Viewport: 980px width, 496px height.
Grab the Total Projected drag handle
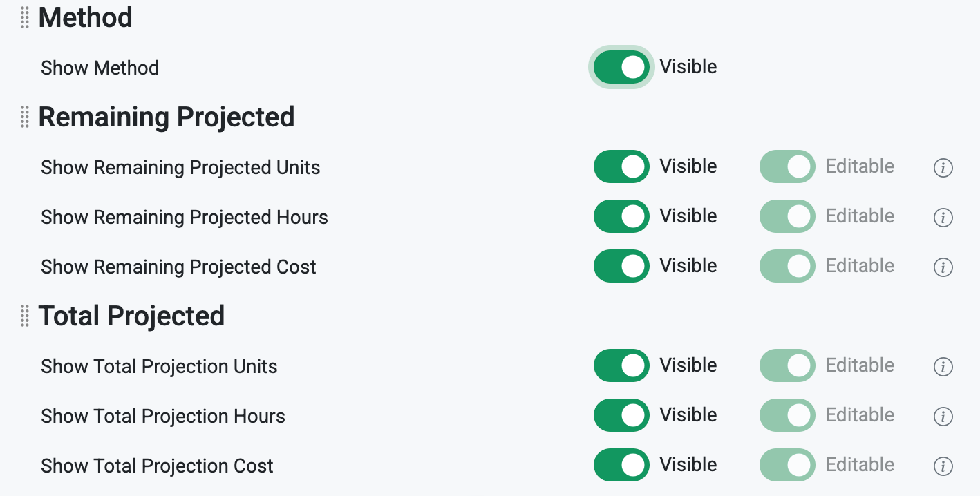(x=24, y=316)
